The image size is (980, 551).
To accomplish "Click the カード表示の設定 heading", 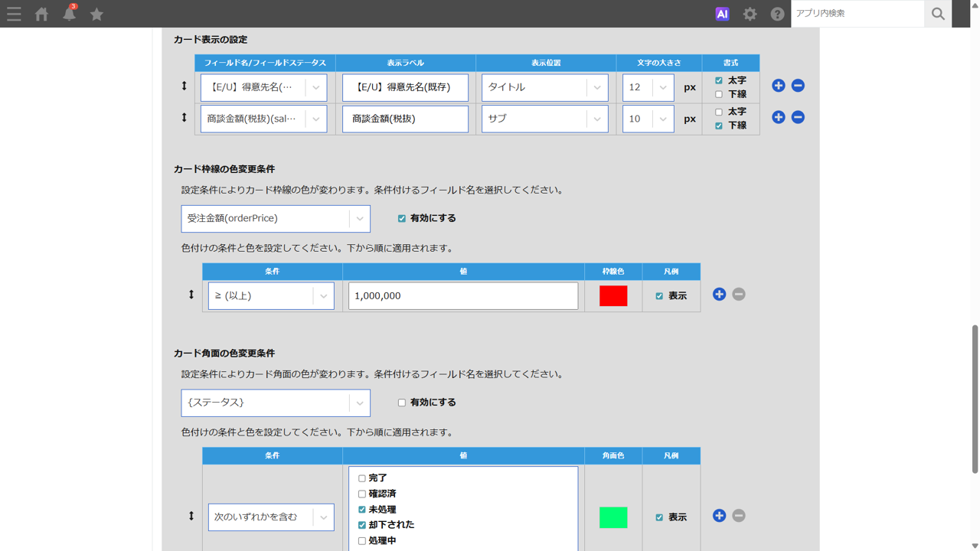I will (211, 40).
